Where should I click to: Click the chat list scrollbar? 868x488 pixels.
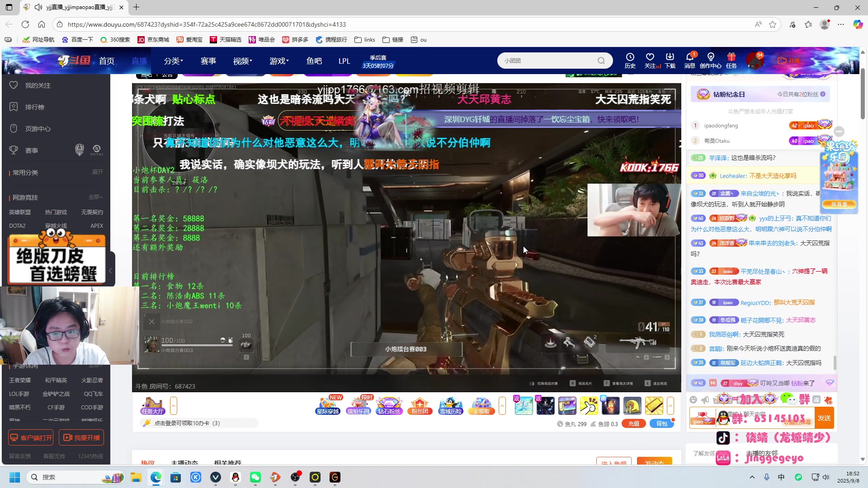pyautogui.click(x=835, y=362)
